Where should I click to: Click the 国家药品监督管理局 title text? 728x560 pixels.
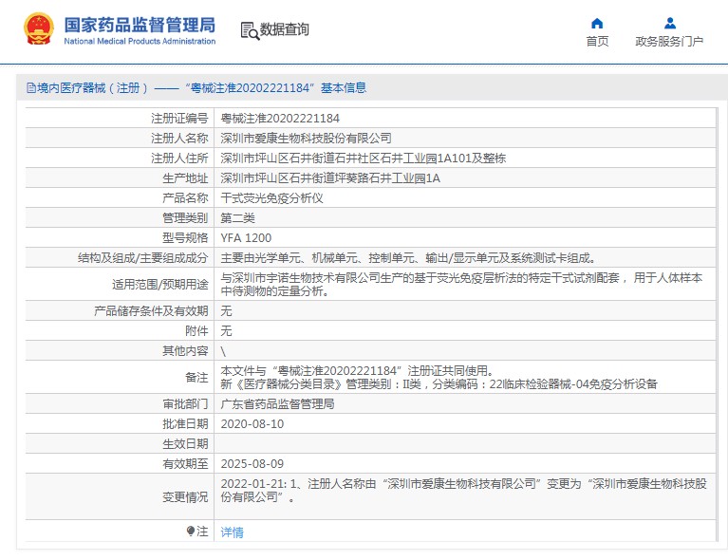click(x=140, y=24)
